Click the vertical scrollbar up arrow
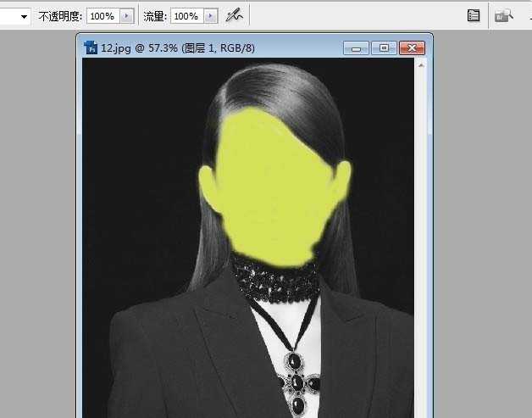Viewport: 532px width, 418px height. pyautogui.click(x=421, y=65)
